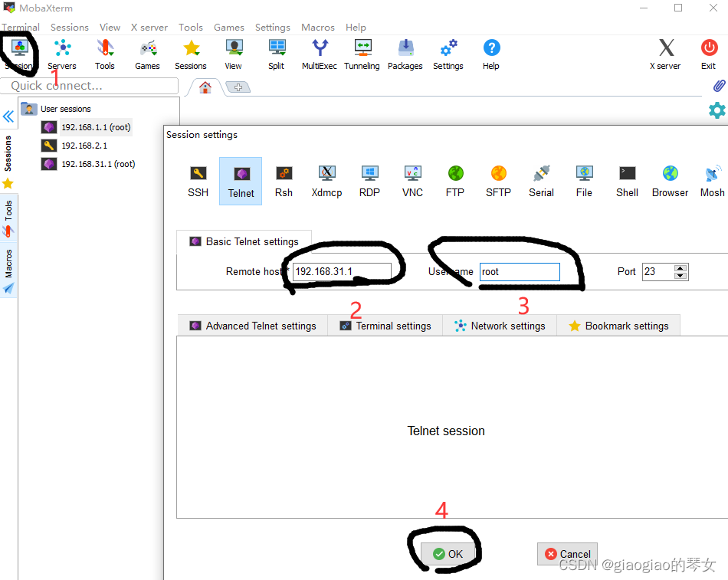Image resolution: width=728 pixels, height=580 pixels.
Task: Choose the Xdmcp session type
Action: coord(327,181)
